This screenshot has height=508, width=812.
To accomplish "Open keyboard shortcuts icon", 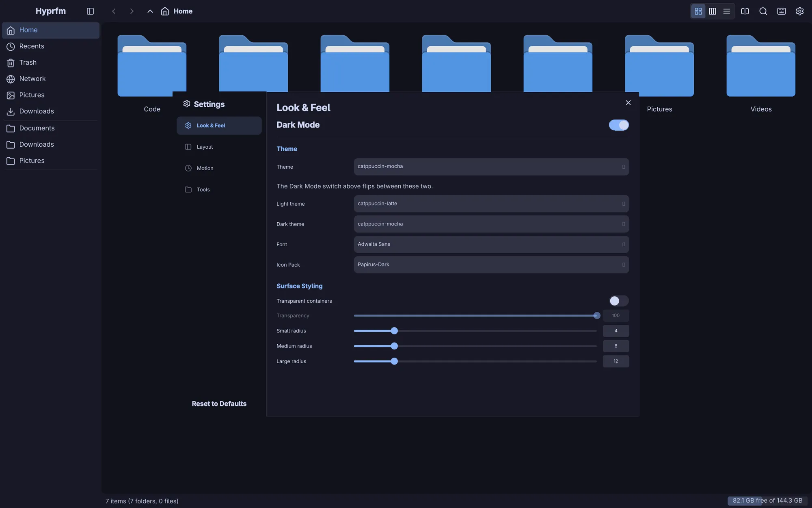I will (781, 11).
